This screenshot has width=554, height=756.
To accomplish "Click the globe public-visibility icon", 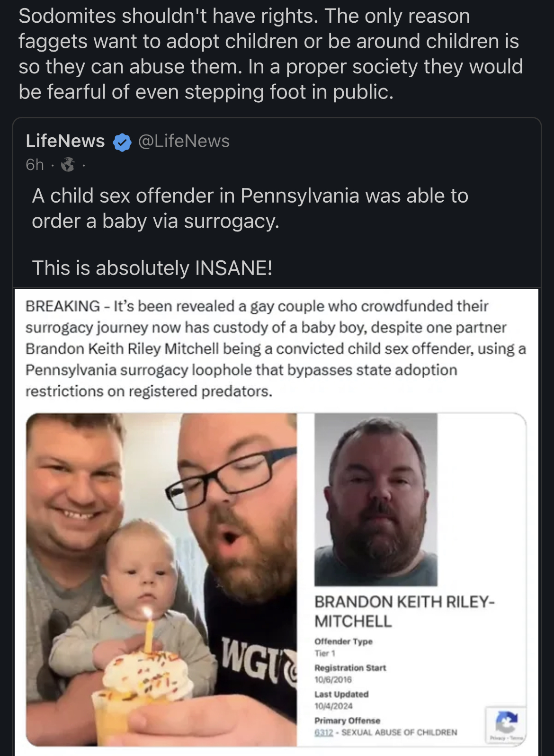I will 68,165.
